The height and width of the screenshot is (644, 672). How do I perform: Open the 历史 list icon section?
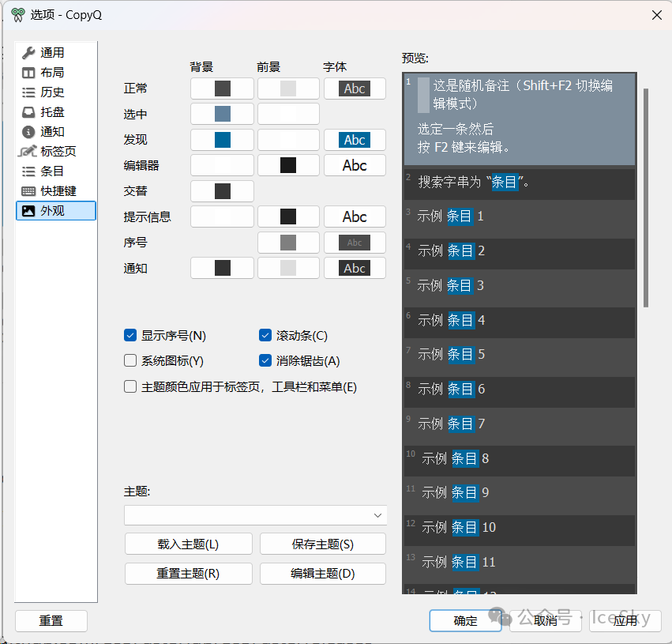(x=28, y=92)
